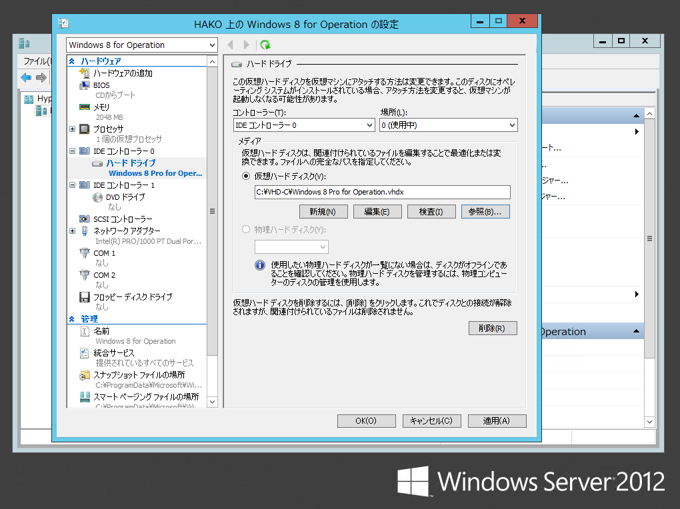The image size is (680, 509).
Task: Select スナップショット ファイルの場所 icon
Action: (x=85, y=375)
